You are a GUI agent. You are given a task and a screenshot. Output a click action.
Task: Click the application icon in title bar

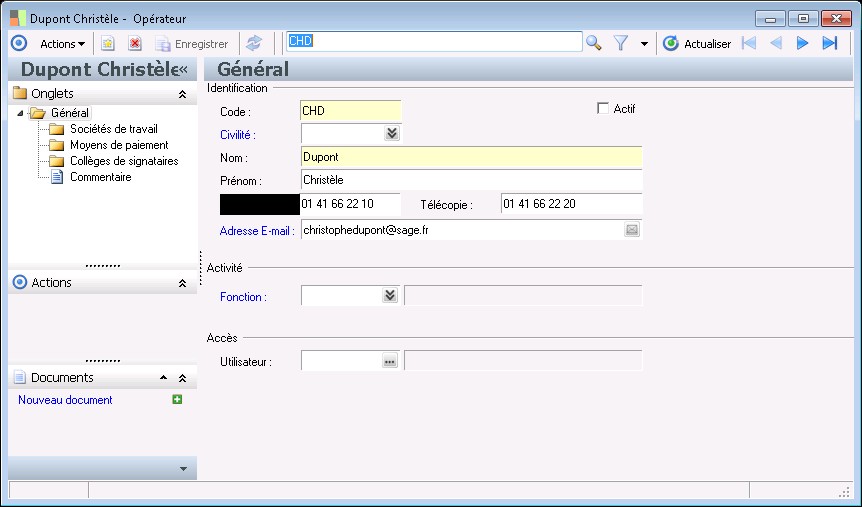[x=18, y=18]
